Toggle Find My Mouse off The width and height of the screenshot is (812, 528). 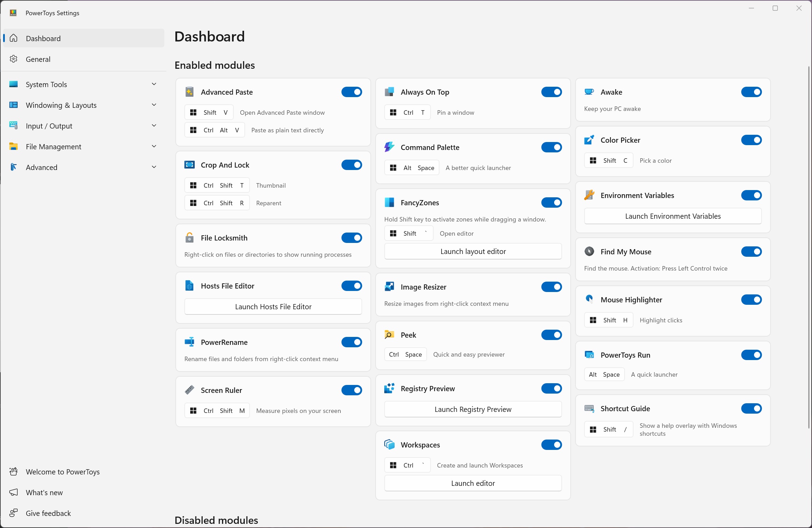752,252
